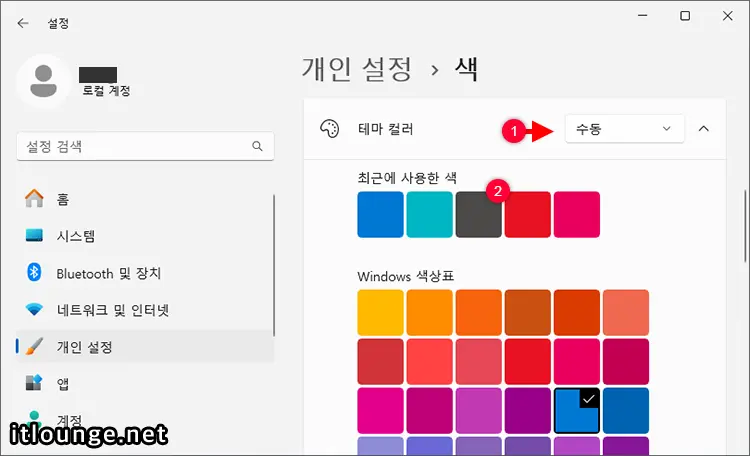Select fourth swatch in second palette row
This screenshot has height=456, width=750.
coord(528,362)
